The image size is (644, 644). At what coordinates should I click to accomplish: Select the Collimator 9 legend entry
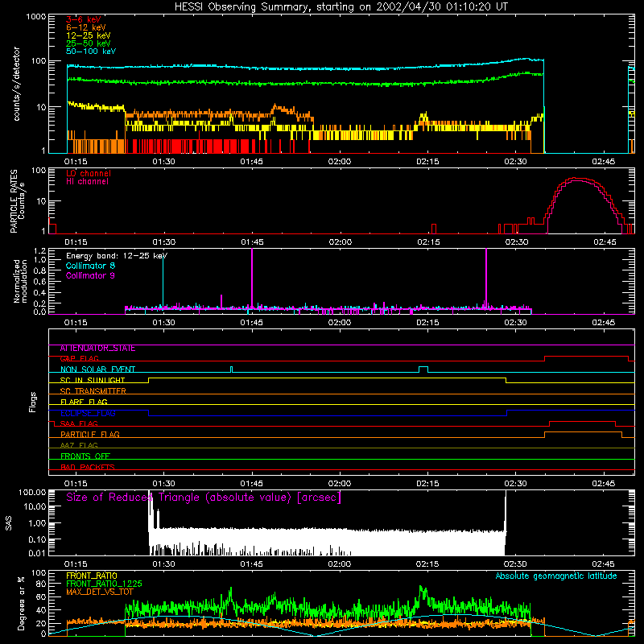pyautogui.click(x=90, y=275)
